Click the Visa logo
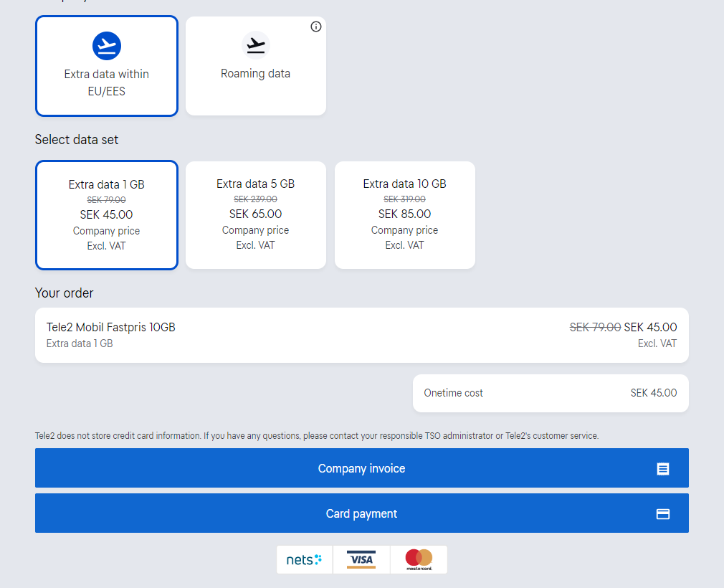 [361, 560]
